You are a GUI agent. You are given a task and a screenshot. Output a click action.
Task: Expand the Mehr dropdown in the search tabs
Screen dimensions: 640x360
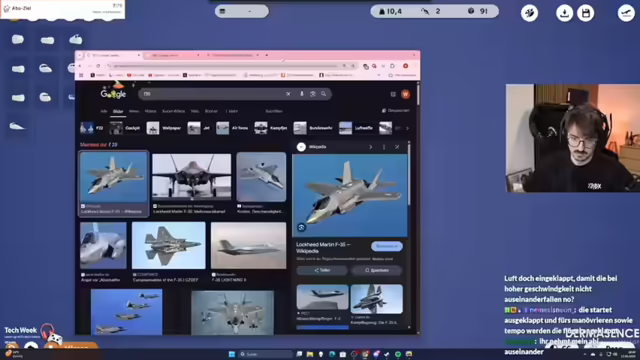click(x=231, y=111)
